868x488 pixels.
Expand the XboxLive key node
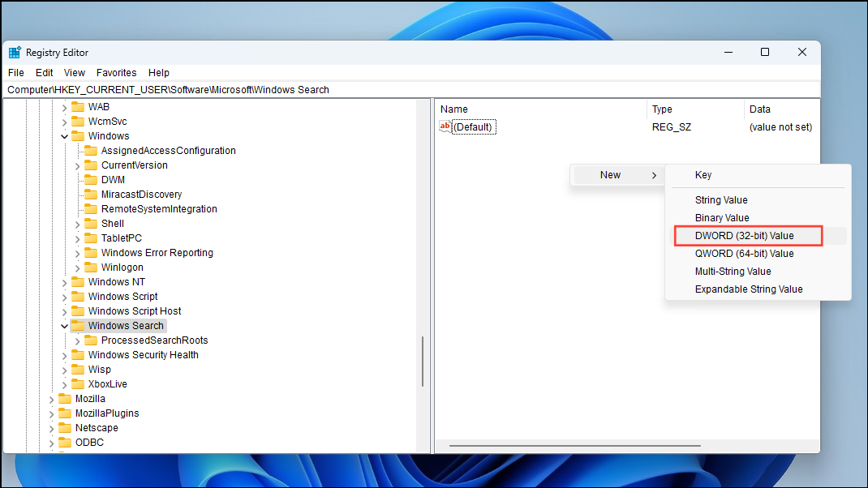pos(65,384)
